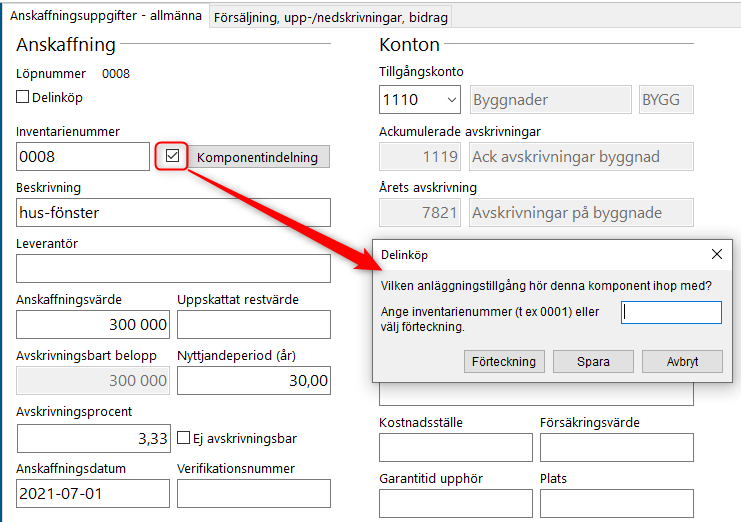741x522 pixels.
Task: Click the Verifikationsnummer field
Action: [x=254, y=494]
